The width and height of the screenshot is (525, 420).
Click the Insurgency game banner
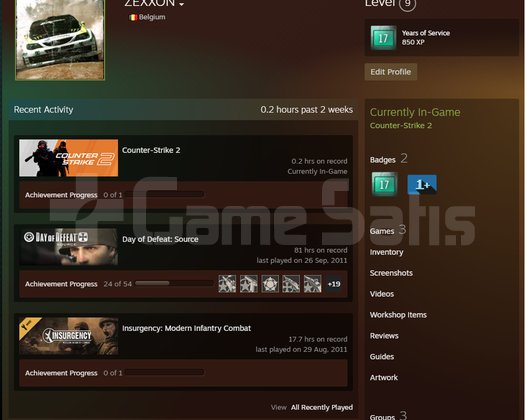click(x=69, y=336)
